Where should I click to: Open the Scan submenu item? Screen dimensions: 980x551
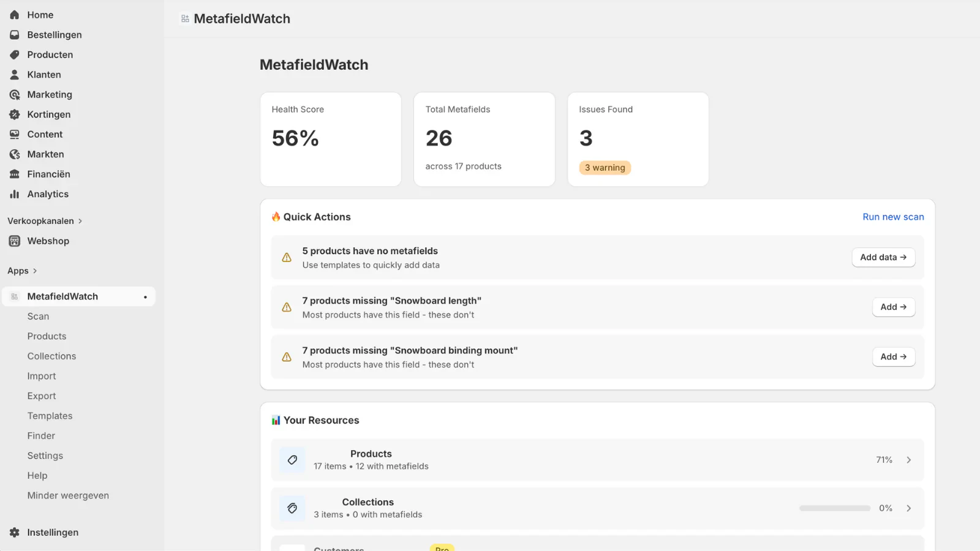coord(38,317)
